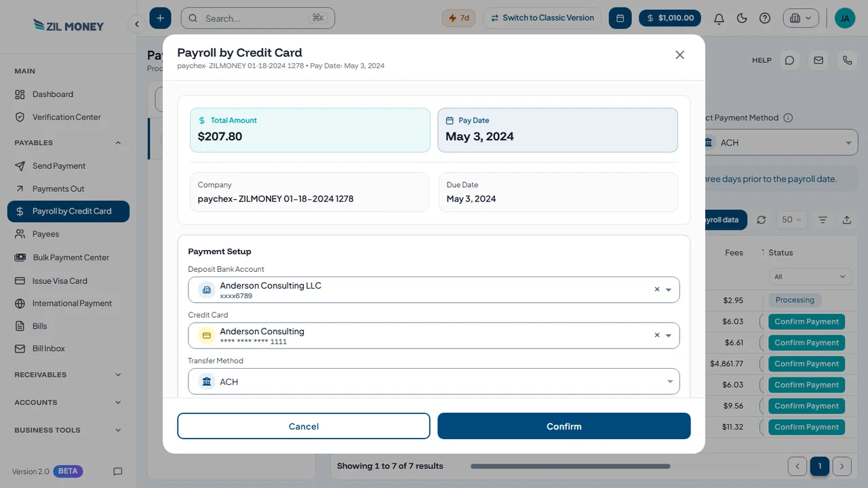Click the 7d trial badge
Image resolution: width=868 pixels, height=488 pixels.
[x=459, y=18]
